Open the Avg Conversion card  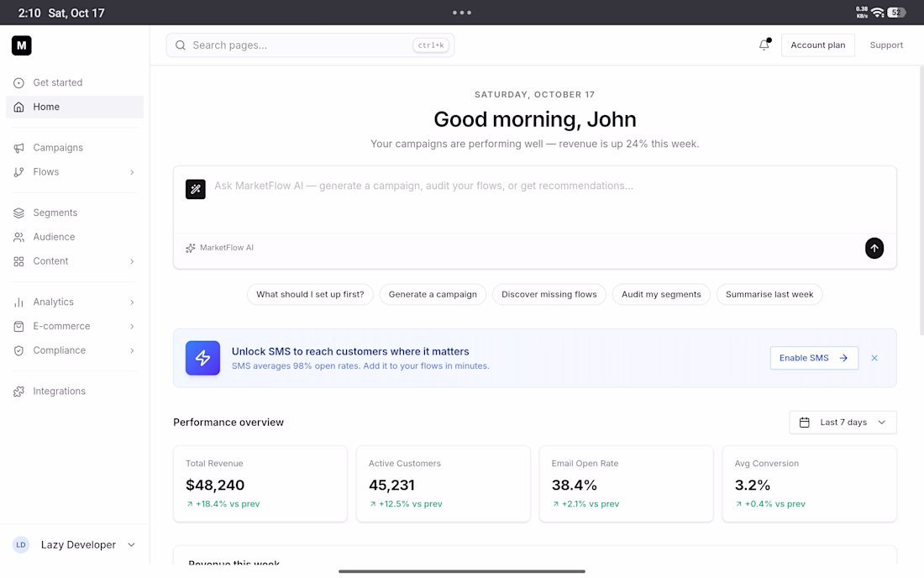coord(809,484)
